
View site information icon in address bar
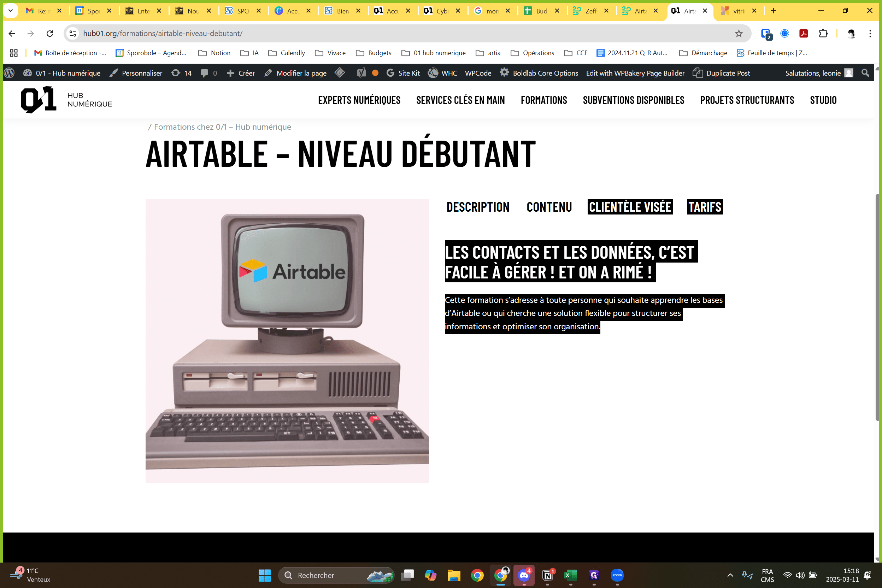[x=73, y=33]
